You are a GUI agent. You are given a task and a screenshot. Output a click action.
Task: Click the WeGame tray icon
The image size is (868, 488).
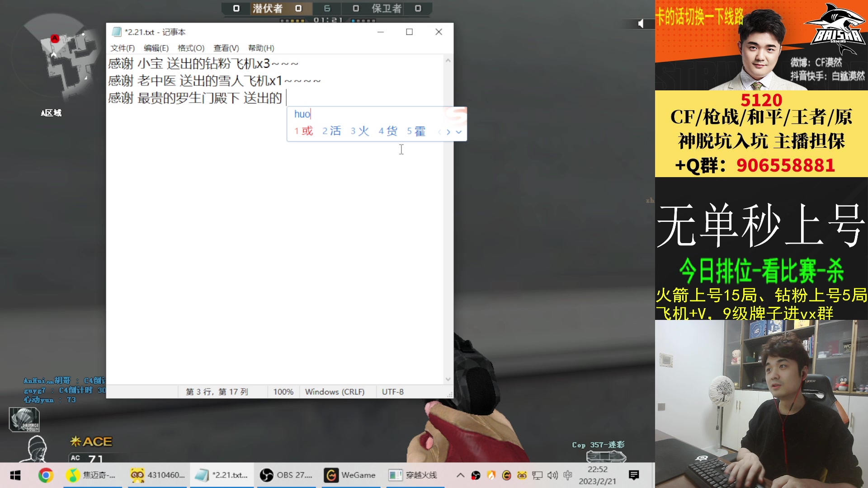(x=506, y=475)
